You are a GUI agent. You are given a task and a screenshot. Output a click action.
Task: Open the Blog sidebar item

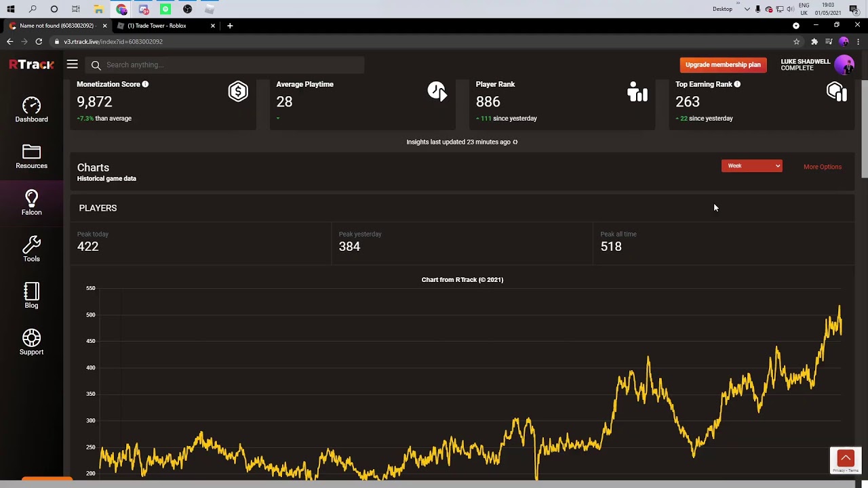coord(31,296)
